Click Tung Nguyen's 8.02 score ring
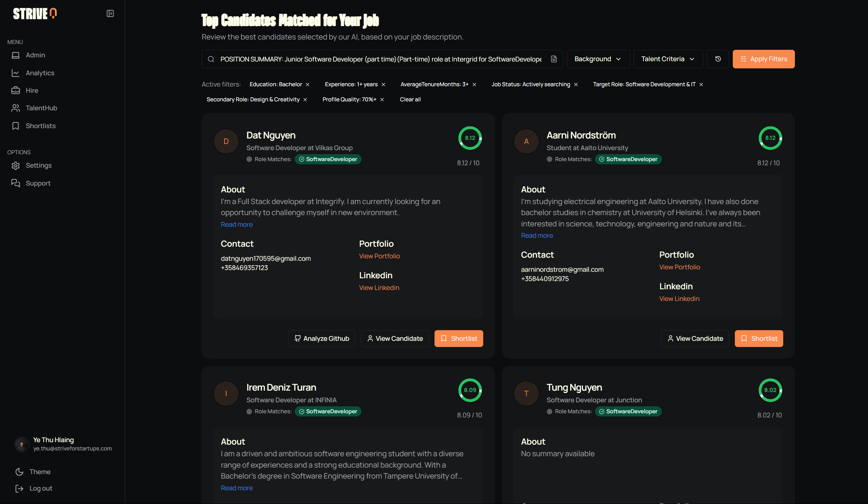 tap(771, 390)
